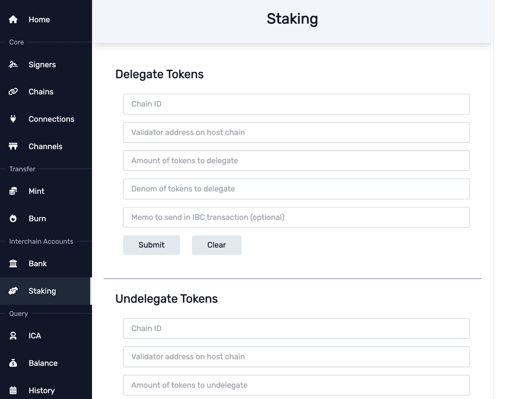
Task: Submit the Delegate Tokens form
Action: click(x=151, y=245)
